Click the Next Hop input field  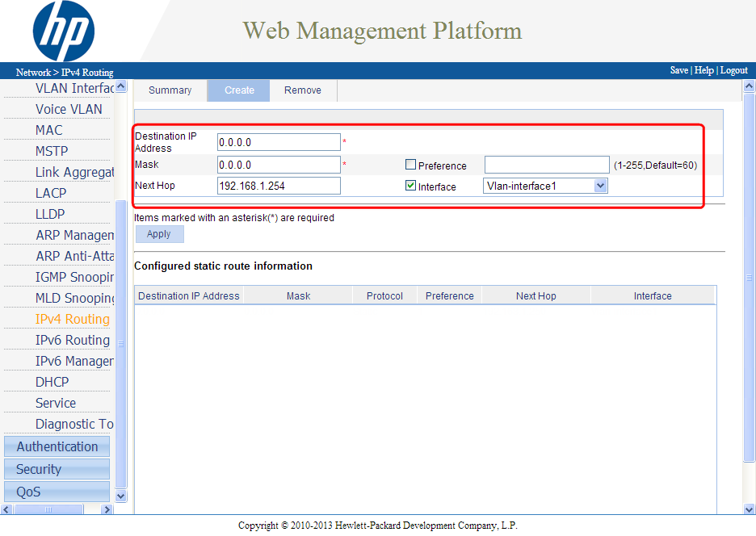(279, 186)
